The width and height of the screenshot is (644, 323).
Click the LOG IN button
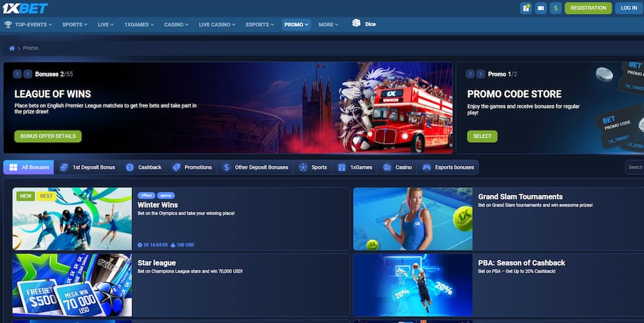point(629,8)
